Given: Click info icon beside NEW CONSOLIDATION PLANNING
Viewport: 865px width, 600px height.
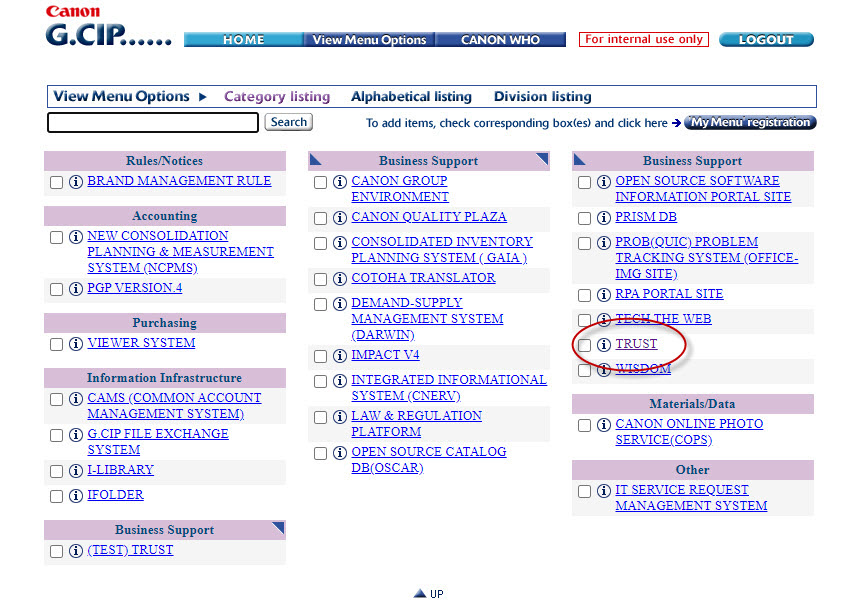Looking at the screenshot, I should [76, 237].
